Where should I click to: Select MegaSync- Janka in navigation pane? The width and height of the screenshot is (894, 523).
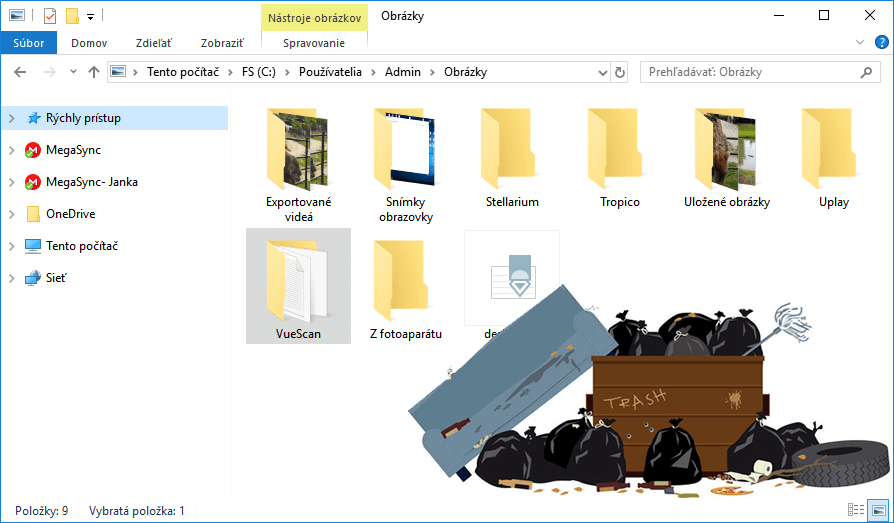coord(91,182)
